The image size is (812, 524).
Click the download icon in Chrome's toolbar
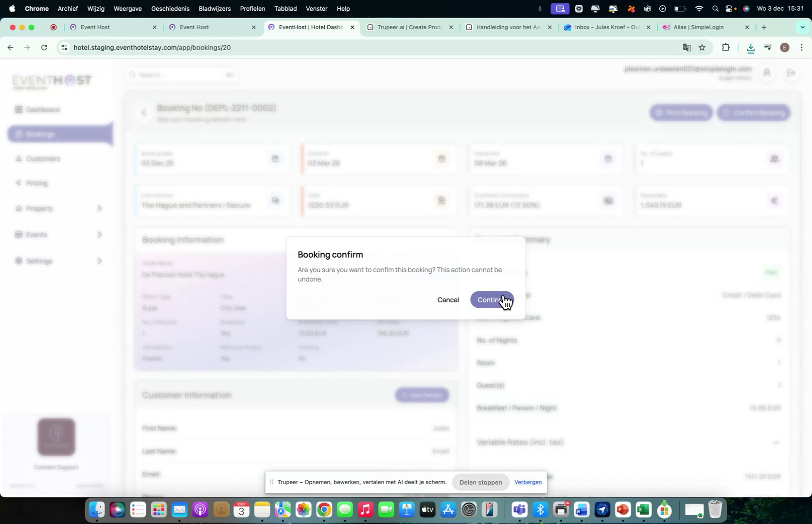750,47
